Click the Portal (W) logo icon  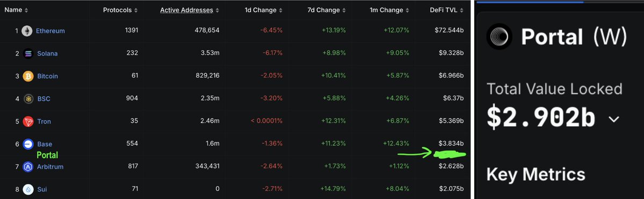(x=499, y=37)
